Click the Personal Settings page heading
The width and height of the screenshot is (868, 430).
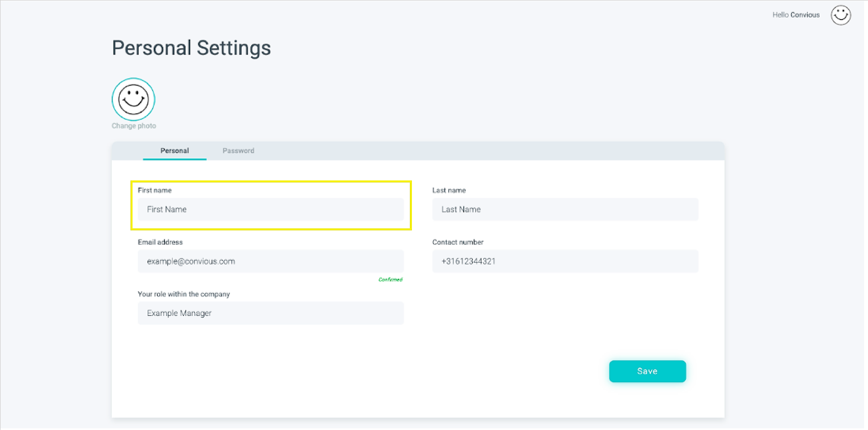click(x=191, y=48)
